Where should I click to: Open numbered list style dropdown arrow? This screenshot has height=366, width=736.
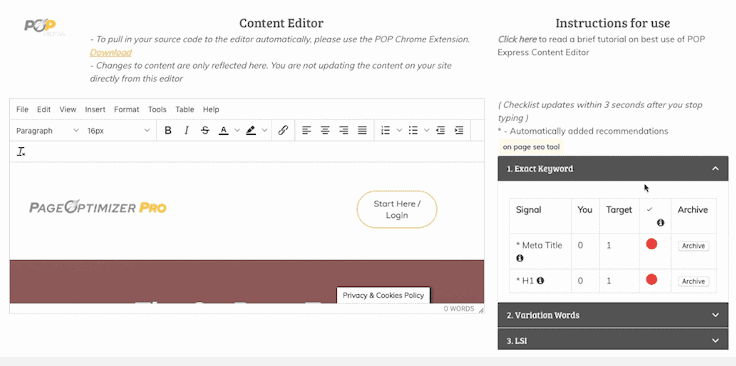[399, 130]
